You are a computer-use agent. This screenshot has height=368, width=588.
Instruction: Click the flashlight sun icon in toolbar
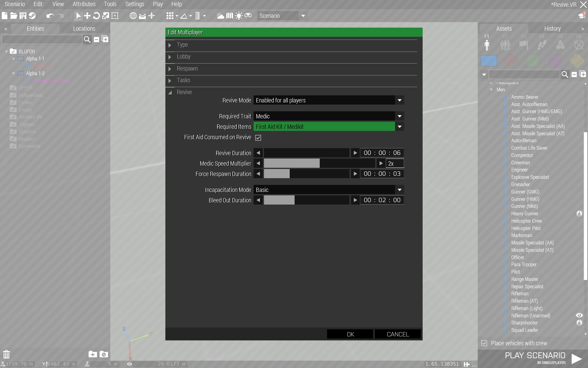click(x=239, y=16)
